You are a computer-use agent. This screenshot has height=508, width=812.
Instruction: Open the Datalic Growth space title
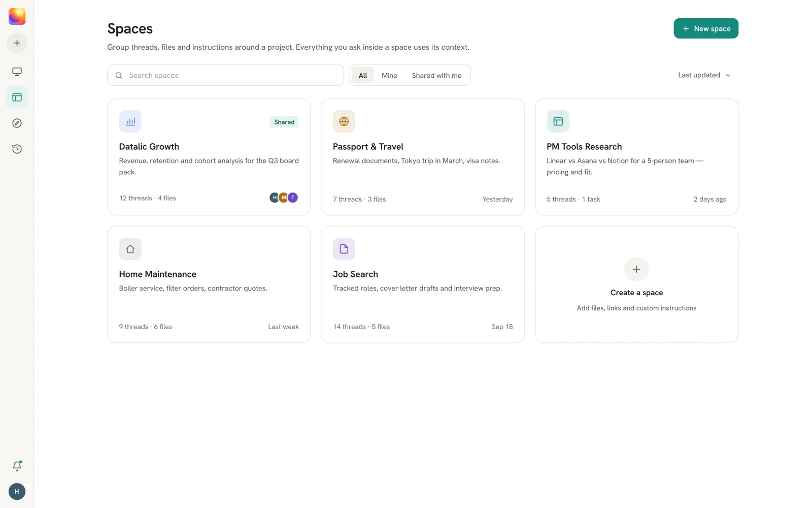149,147
